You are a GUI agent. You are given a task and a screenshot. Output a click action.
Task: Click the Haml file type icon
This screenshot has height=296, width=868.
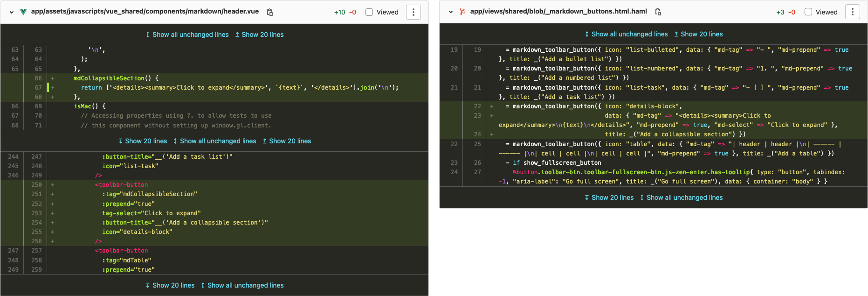click(x=462, y=12)
